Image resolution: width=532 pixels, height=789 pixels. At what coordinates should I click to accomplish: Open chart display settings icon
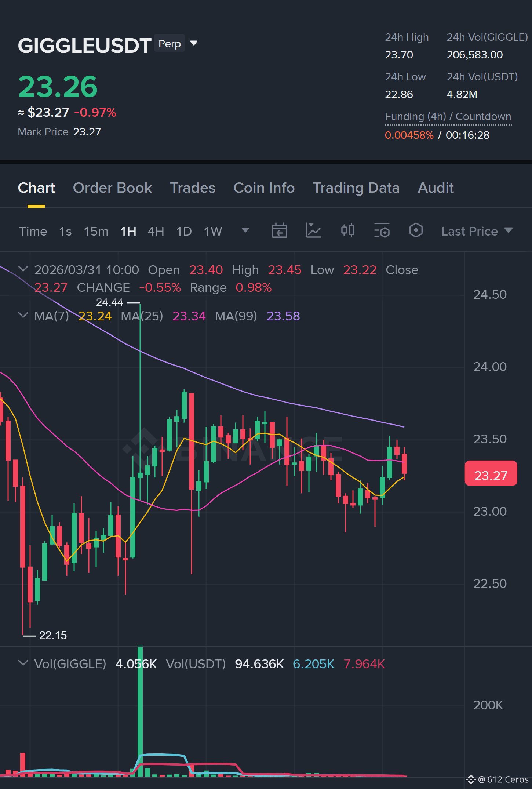[x=382, y=231]
